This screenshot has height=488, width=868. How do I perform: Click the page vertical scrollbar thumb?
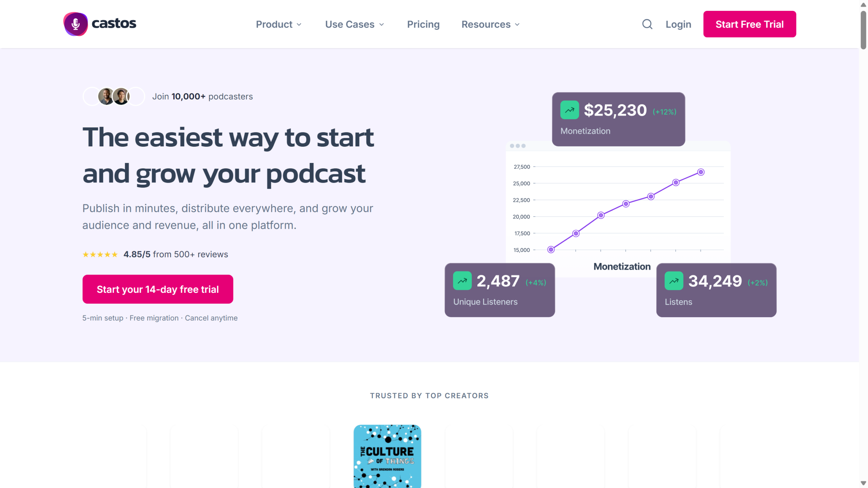click(863, 30)
